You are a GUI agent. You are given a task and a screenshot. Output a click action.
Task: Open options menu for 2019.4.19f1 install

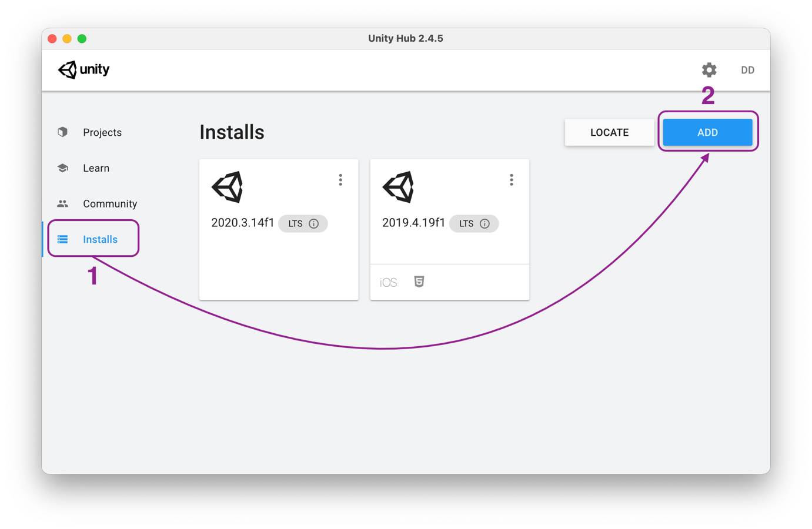pyautogui.click(x=512, y=180)
